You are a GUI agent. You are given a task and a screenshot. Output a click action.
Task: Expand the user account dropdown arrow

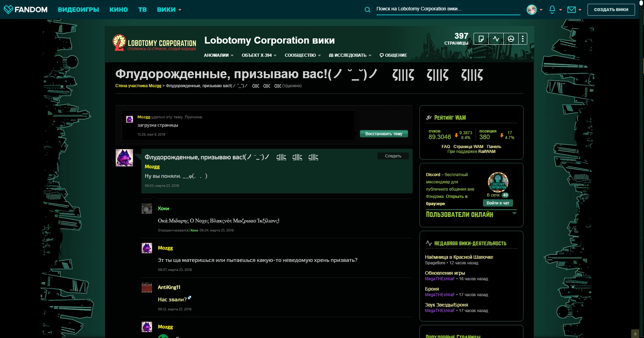point(541,10)
